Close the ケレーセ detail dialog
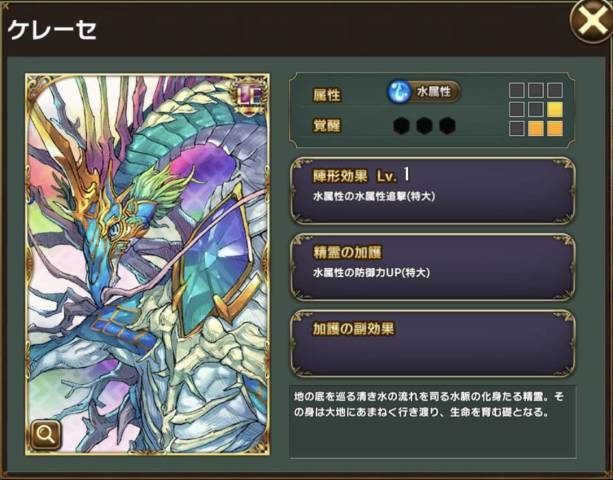Image resolution: width=613 pixels, height=480 pixels. (x=593, y=21)
